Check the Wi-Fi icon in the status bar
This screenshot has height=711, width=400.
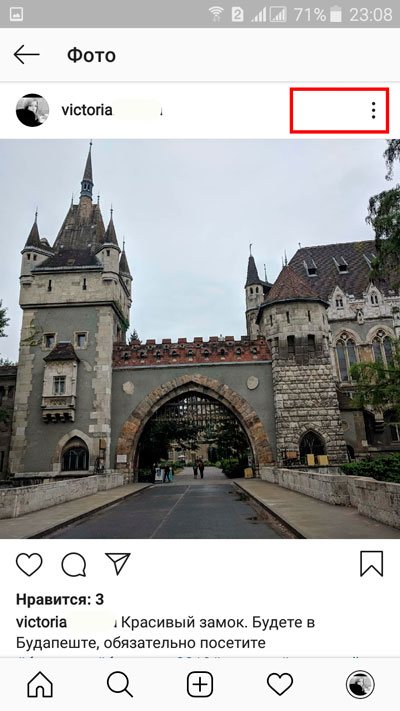coord(216,14)
